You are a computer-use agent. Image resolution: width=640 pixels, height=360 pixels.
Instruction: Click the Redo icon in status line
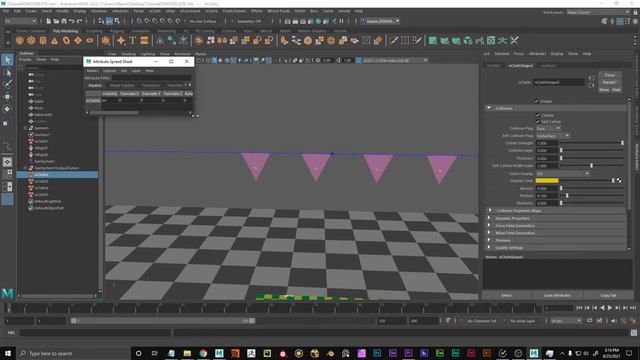pyautogui.click(x=80, y=21)
